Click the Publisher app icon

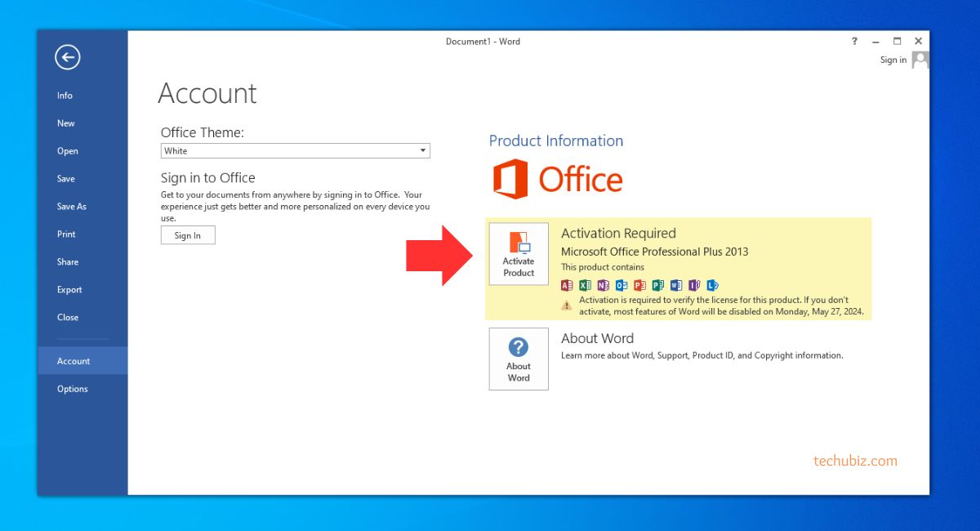[657, 285]
